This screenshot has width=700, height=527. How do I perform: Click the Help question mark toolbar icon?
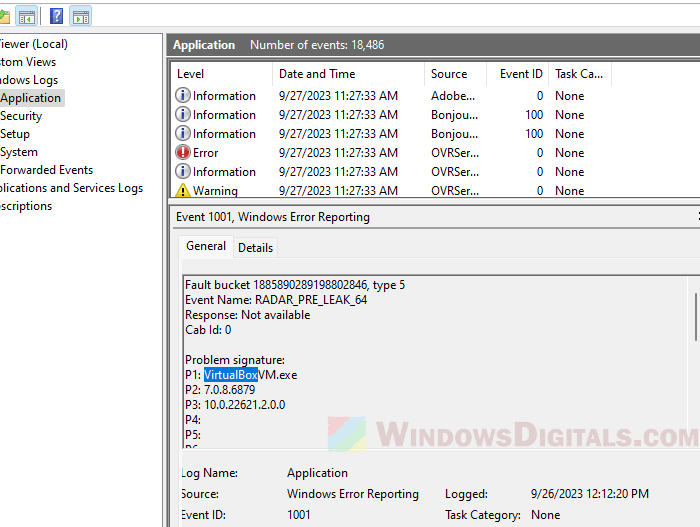coord(56,17)
